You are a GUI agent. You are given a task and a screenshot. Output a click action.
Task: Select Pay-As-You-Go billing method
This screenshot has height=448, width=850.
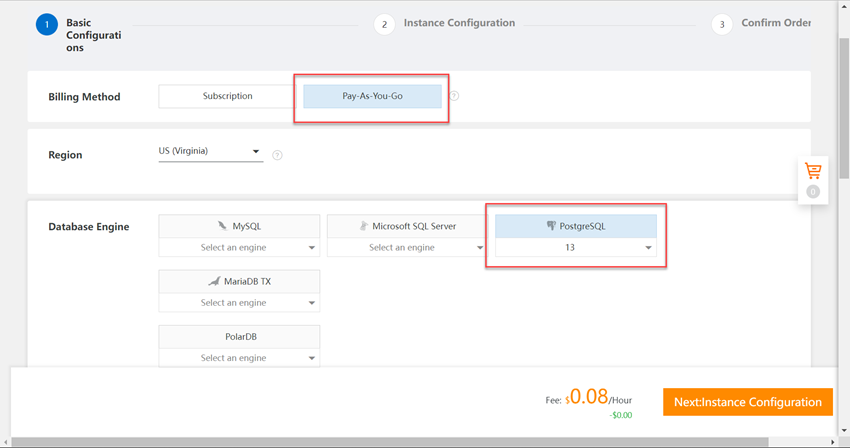click(x=372, y=96)
